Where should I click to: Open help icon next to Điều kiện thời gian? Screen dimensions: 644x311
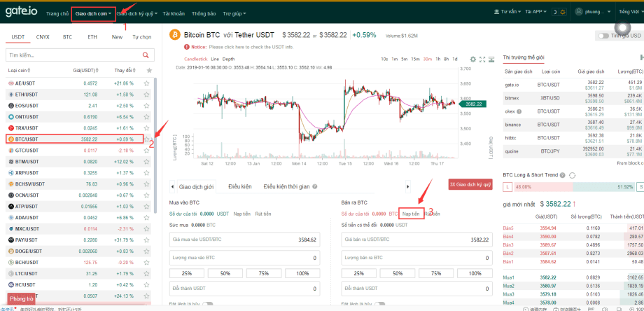click(314, 186)
